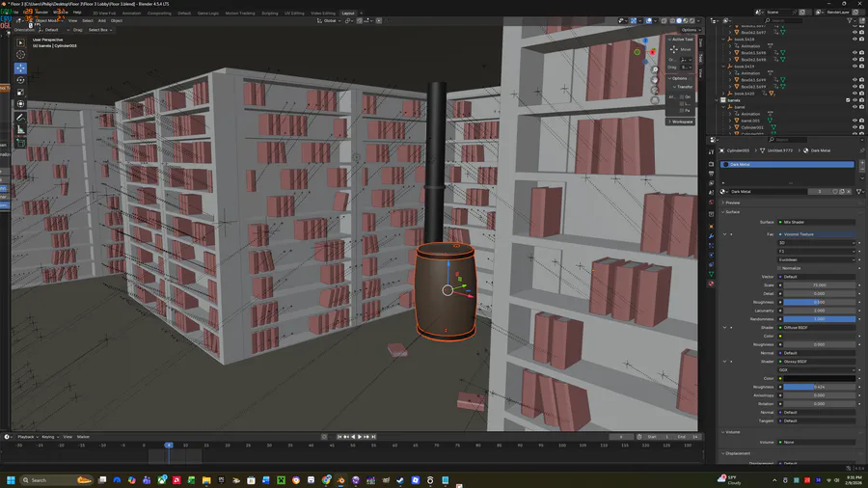Image resolution: width=868 pixels, height=488 pixels.
Task: Open the Material properties tab icon
Action: [712, 284]
